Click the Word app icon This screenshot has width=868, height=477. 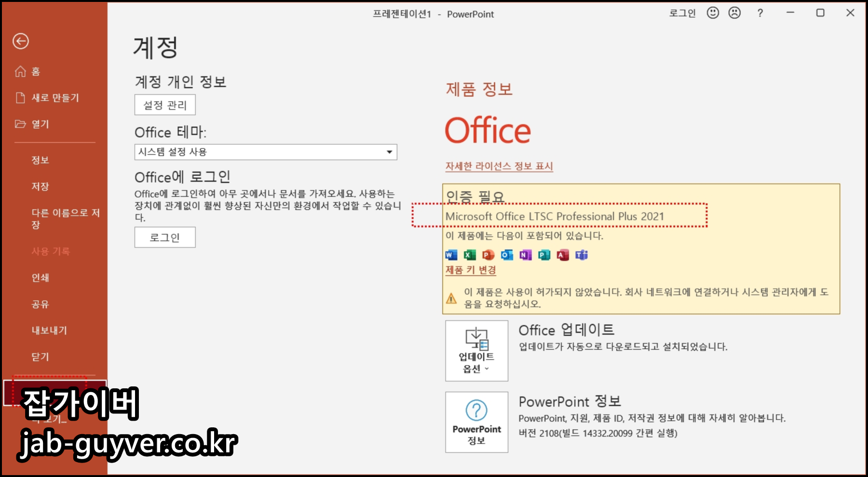coord(451,255)
